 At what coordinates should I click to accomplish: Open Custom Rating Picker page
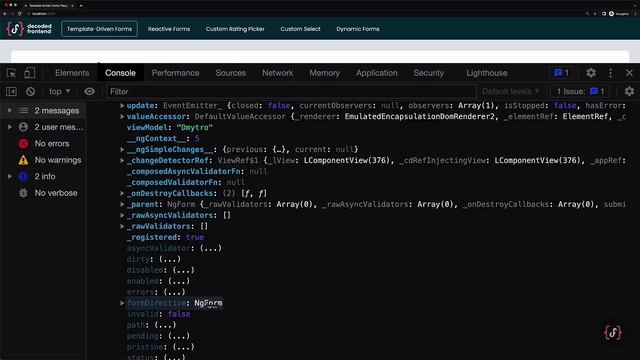(235, 29)
